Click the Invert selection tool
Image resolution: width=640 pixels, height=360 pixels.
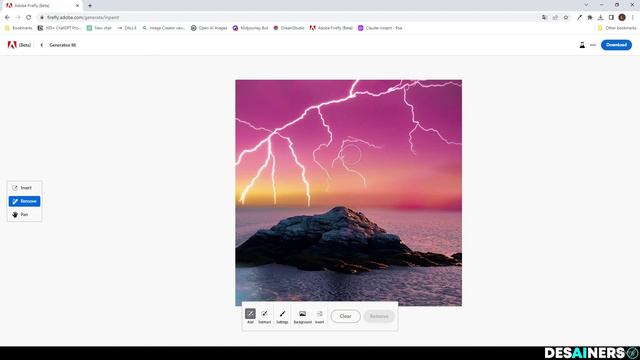pyautogui.click(x=320, y=316)
